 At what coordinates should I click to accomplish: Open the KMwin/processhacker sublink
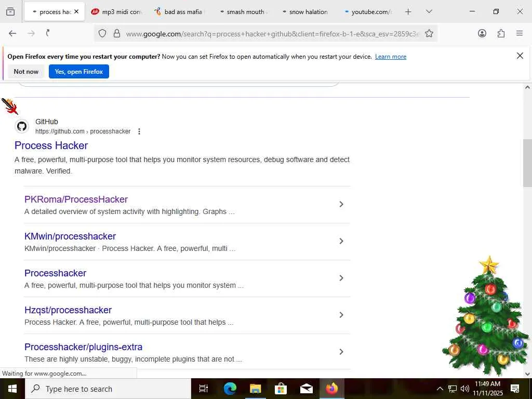[x=70, y=236]
